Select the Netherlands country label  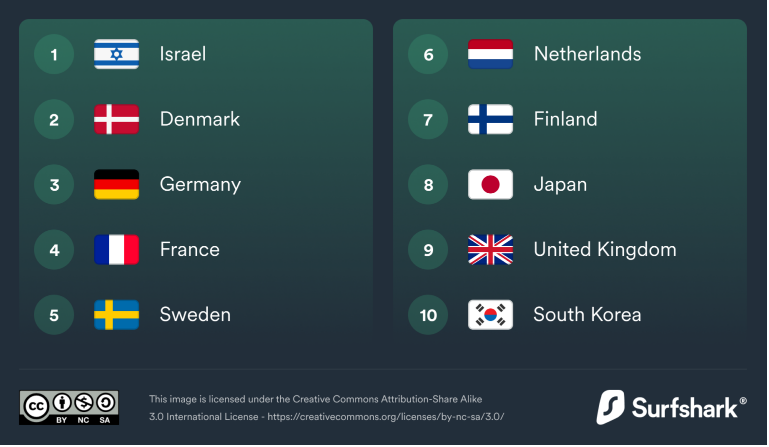coord(588,54)
